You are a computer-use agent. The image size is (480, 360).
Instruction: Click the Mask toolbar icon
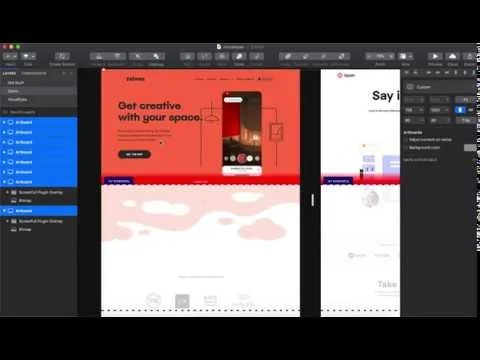tap(222, 56)
